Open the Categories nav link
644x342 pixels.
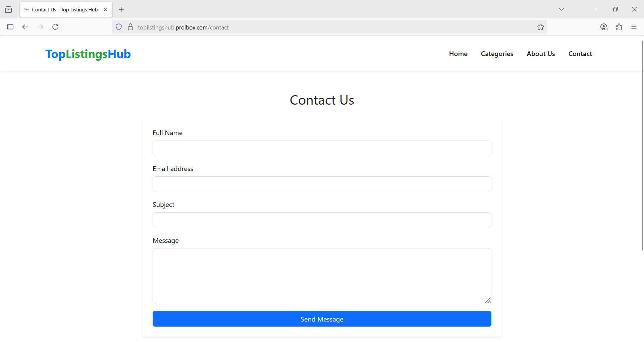tap(497, 54)
